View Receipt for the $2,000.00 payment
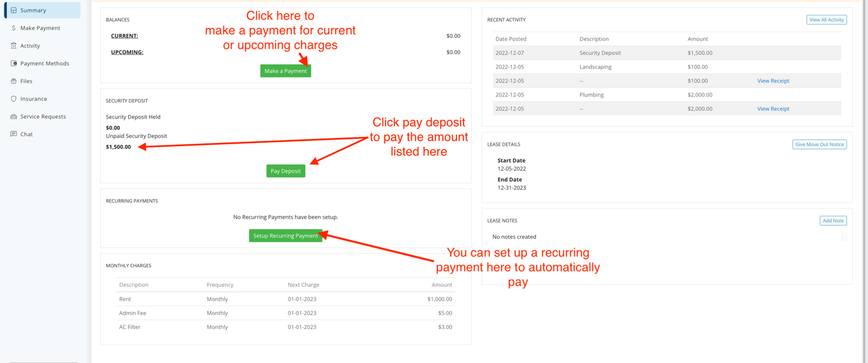Viewport: 868px width, 363px height. [x=773, y=108]
